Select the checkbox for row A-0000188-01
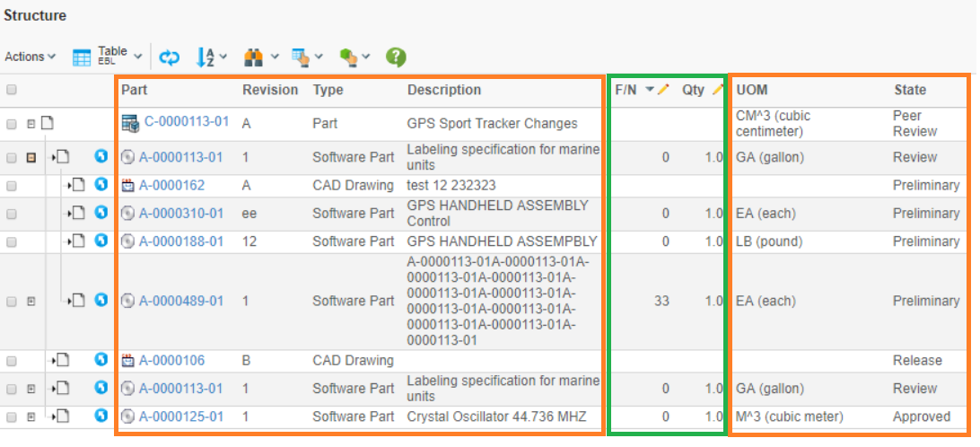This screenshot has width=980, height=447. click(x=12, y=241)
